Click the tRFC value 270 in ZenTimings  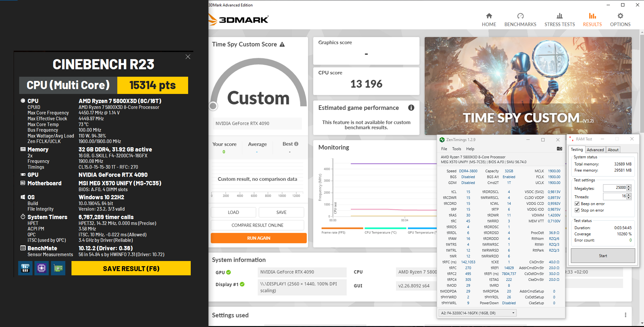pos(468,268)
